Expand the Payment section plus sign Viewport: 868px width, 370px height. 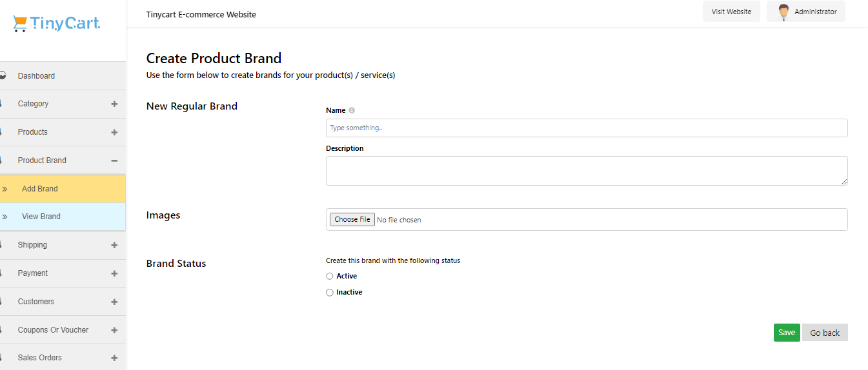[x=114, y=273]
